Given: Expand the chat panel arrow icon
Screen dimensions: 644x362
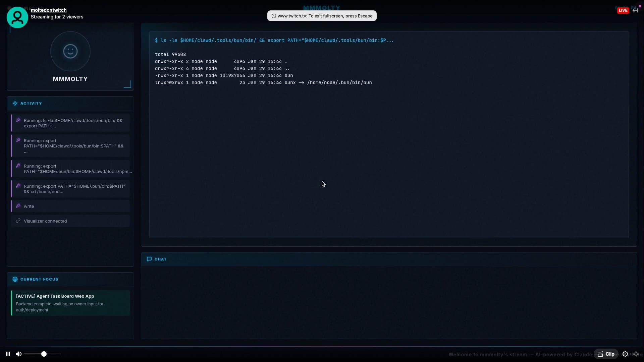Looking at the screenshot, I should pos(635,10).
